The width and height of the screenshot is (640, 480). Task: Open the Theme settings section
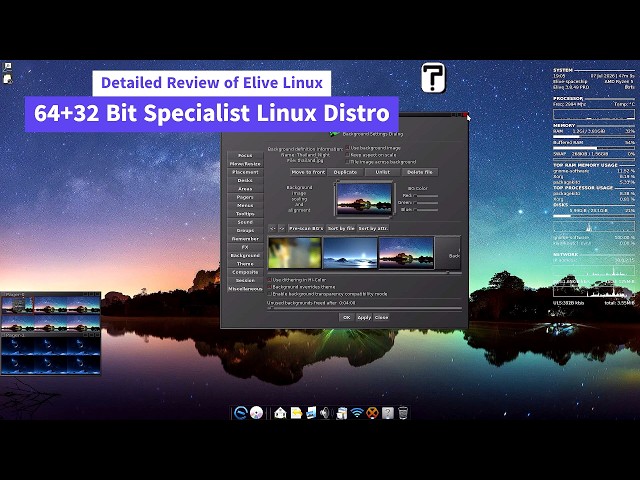coord(245,264)
